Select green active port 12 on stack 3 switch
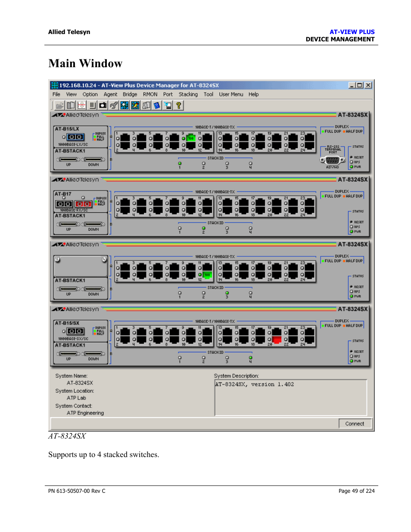 (x=207, y=275)
